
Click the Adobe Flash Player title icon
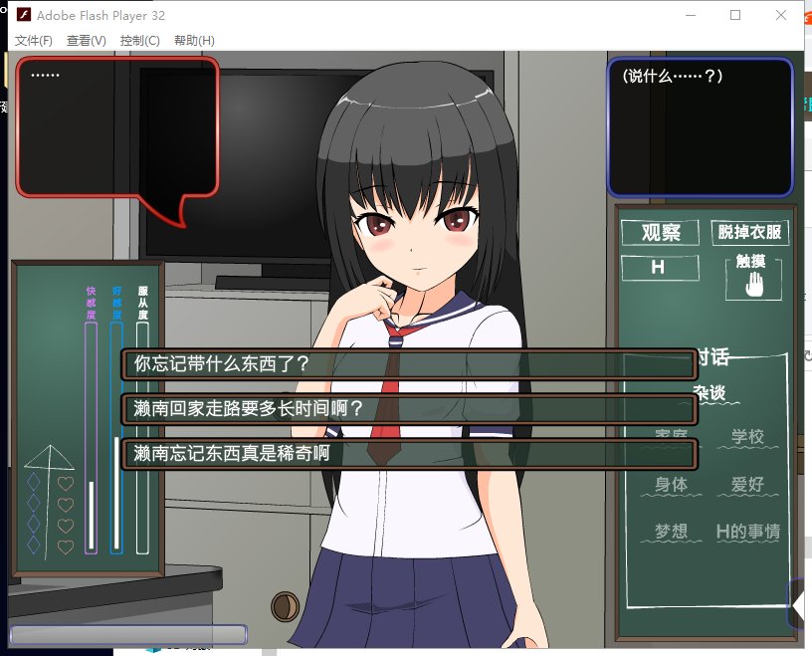click(x=23, y=15)
